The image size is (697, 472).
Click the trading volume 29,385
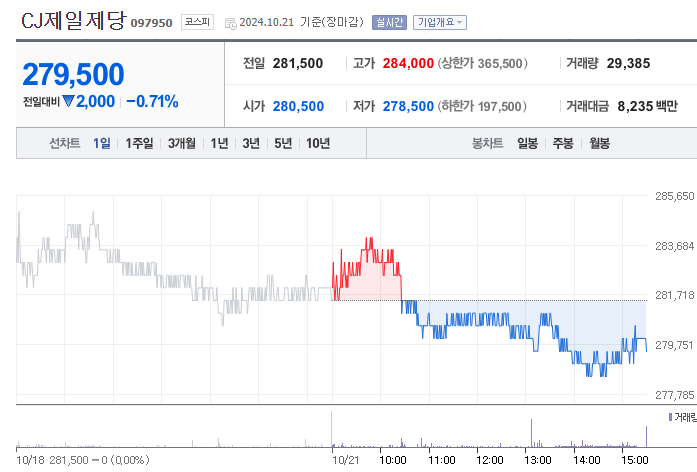tap(628, 63)
